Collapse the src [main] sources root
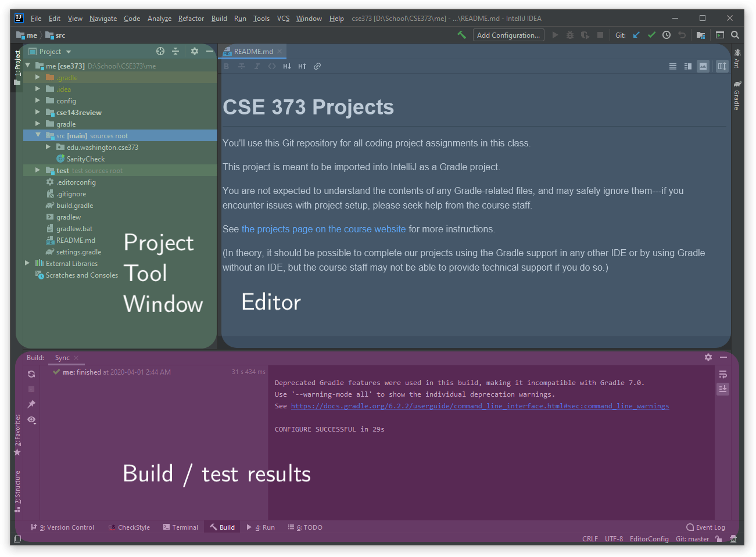Viewport: 756px width, 557px height. coord(38,135)
